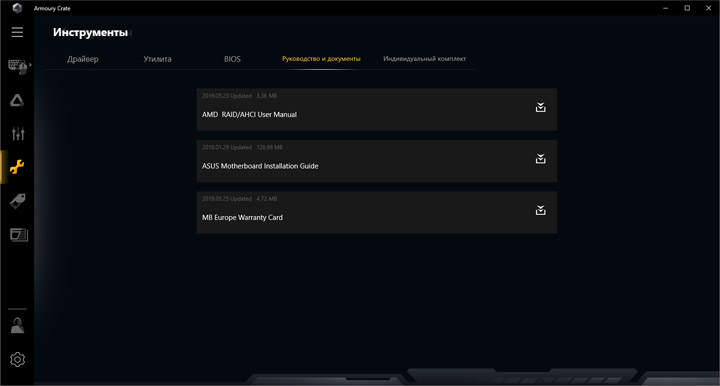Viewport: 720px width, 386px height.
Task: Open the Индивидуальный комплект tab
Action: click(424, 59)
